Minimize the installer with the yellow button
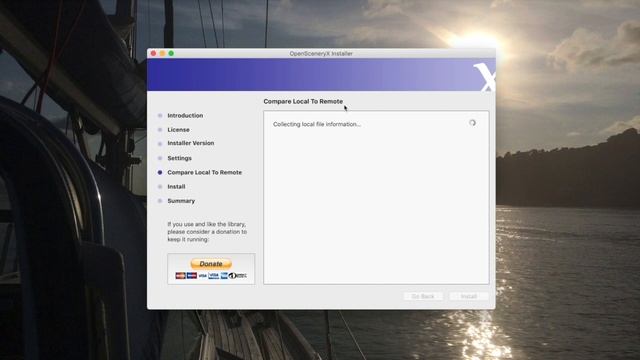 162,53
